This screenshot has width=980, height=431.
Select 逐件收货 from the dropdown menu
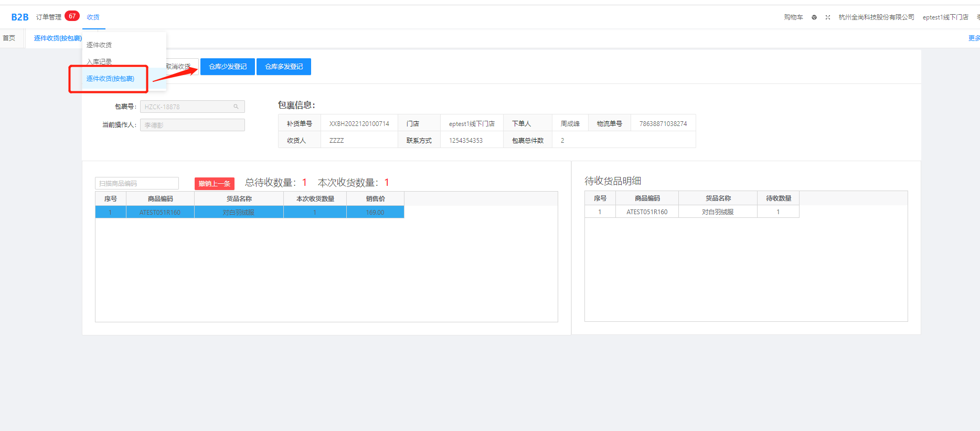pos(99,45)
